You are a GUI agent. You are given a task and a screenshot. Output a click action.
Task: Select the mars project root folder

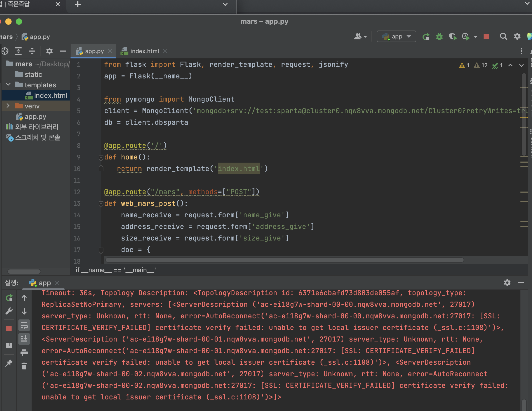pos(36,64)
